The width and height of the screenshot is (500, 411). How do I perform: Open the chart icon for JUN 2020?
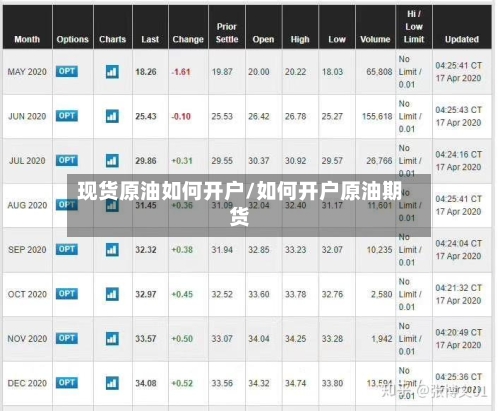[x=112, y=116]
